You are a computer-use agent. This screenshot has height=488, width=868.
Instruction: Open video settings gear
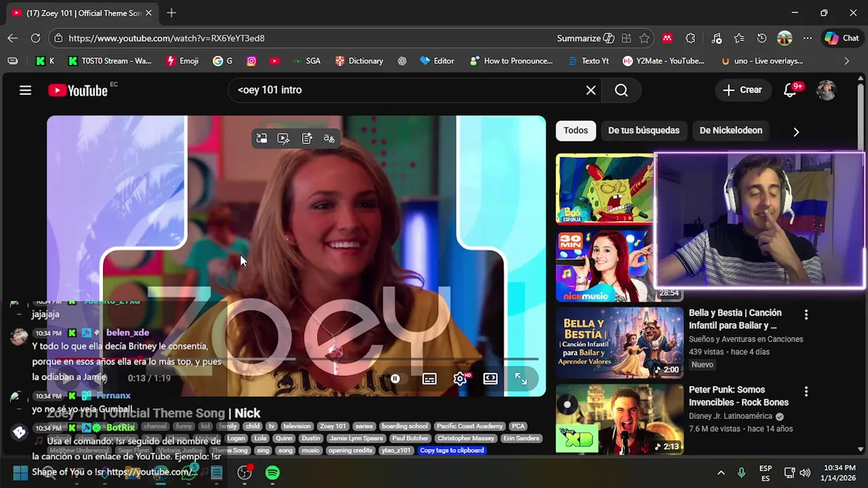(x=460, y=379)
